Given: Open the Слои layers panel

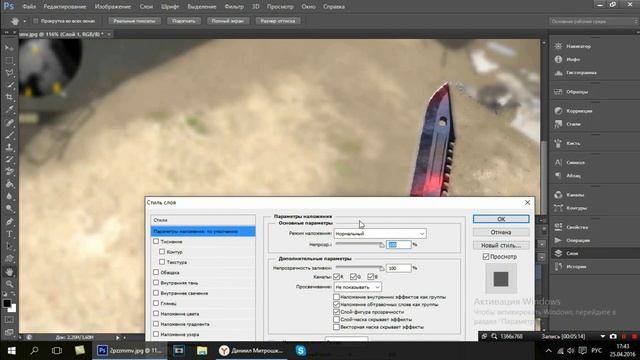Looking at the screenshot, I should 567,253.
